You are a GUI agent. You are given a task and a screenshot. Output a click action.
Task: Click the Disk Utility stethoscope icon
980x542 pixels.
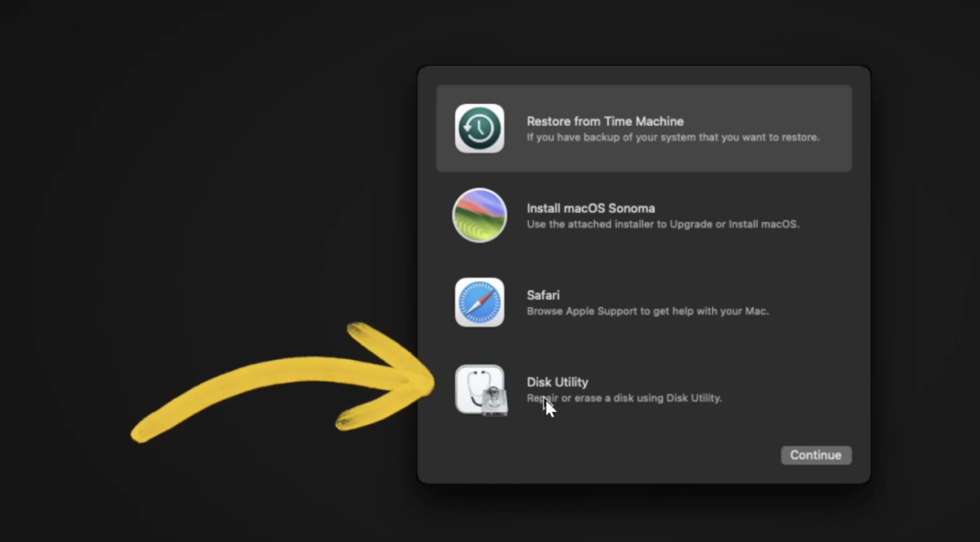[x=481, y=391]
